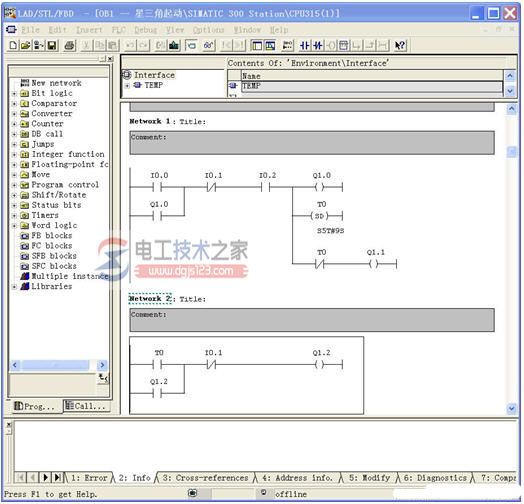The image size is (524, 504).
Task: Insert a normally closed contact
Action: 317,45
